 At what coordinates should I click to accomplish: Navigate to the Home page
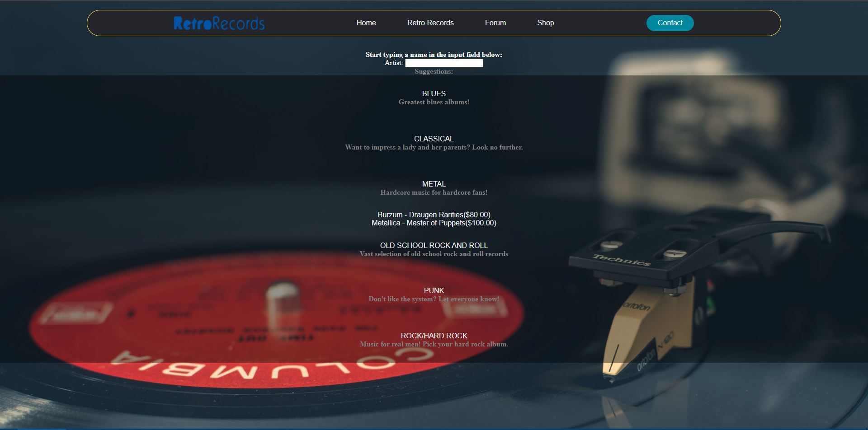point(366,23)
